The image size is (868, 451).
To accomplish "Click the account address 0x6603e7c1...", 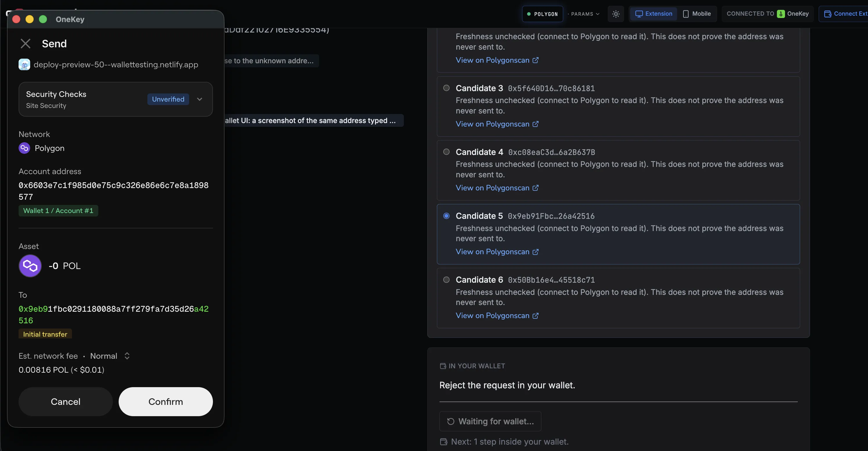I will [x=113, y=191].
